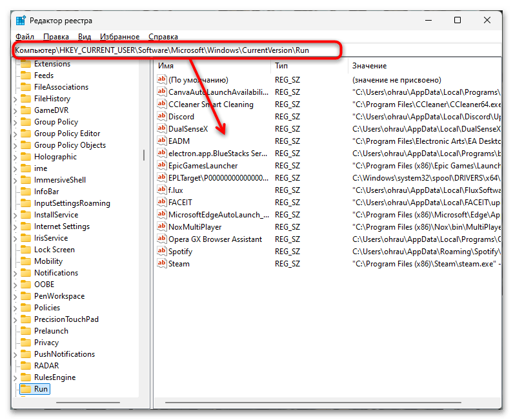Expand the Group Policy Editor key
The height and width of the screenshot is (420, 513).
(15, 134)
